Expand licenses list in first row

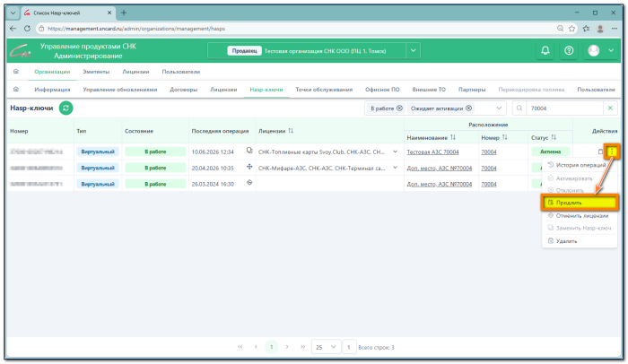click(x=395, y=152)
